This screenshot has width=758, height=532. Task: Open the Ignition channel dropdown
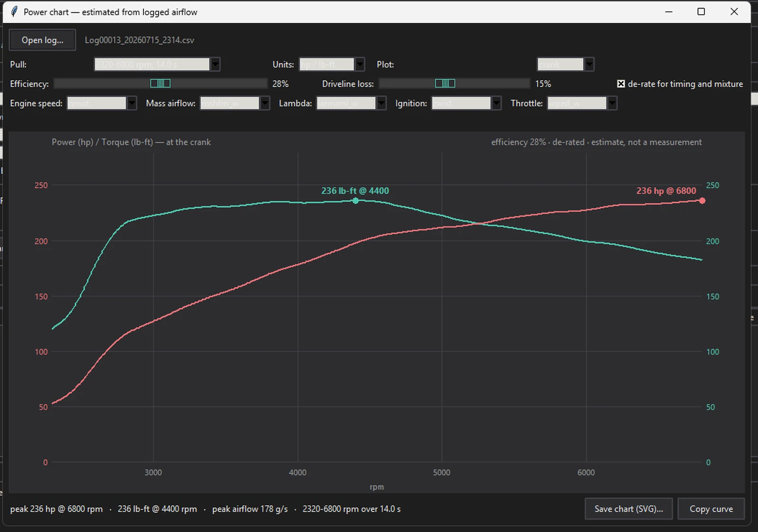click(x=466, y=103)
